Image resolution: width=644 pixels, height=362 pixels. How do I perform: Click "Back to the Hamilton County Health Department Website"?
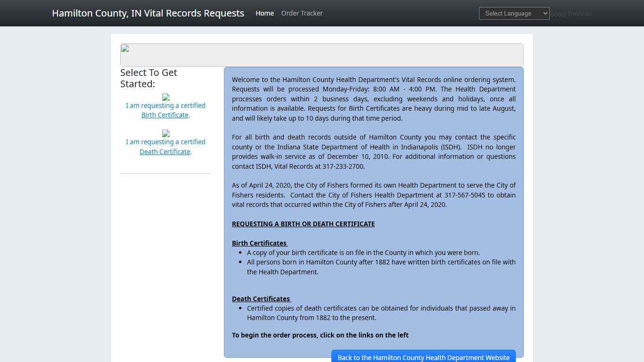pyautogui.click(x=423, y=357)
